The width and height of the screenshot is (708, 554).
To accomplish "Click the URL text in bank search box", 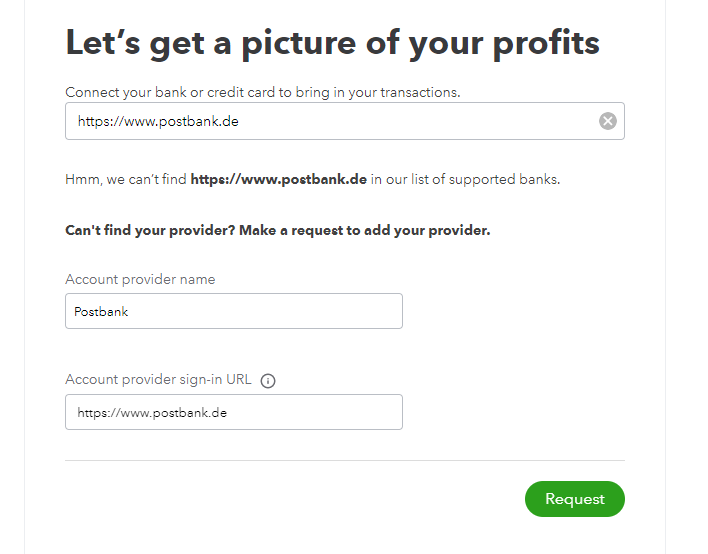I will pyautogui.click(x=158, y=122).
